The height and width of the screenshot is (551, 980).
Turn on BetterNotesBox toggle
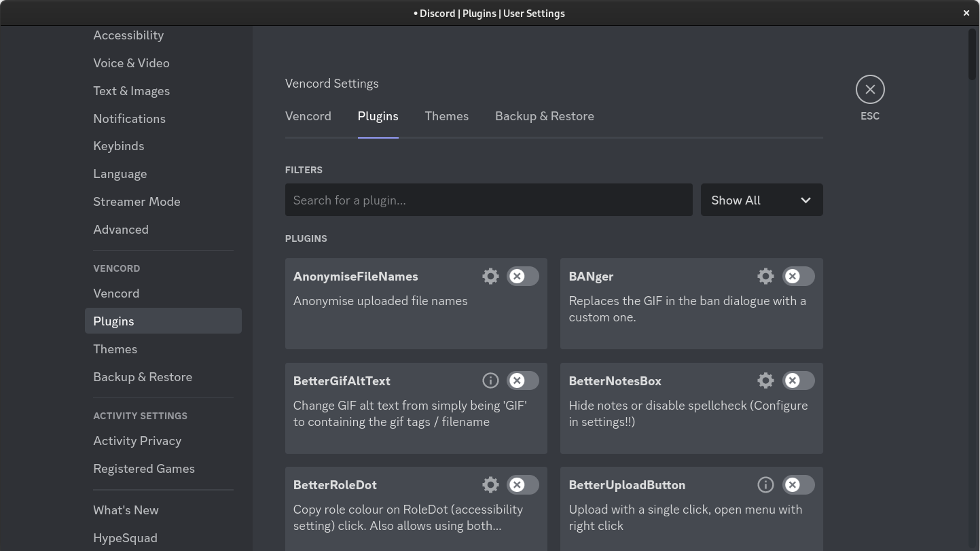pyautogui.click(x=798, y=380)
